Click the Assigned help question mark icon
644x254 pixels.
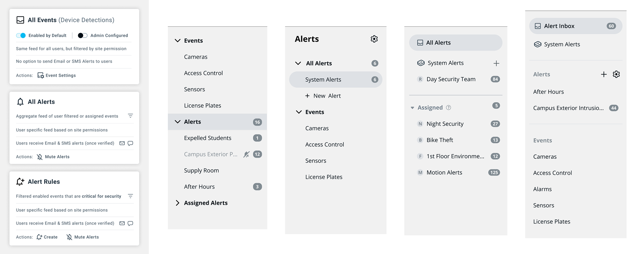click(x=448, y=107)
